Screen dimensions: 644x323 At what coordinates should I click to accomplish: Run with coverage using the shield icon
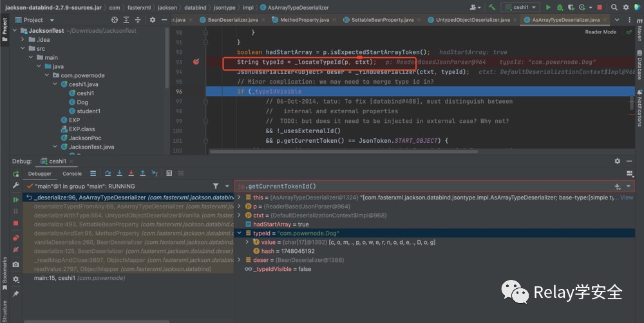pos(571,7)
